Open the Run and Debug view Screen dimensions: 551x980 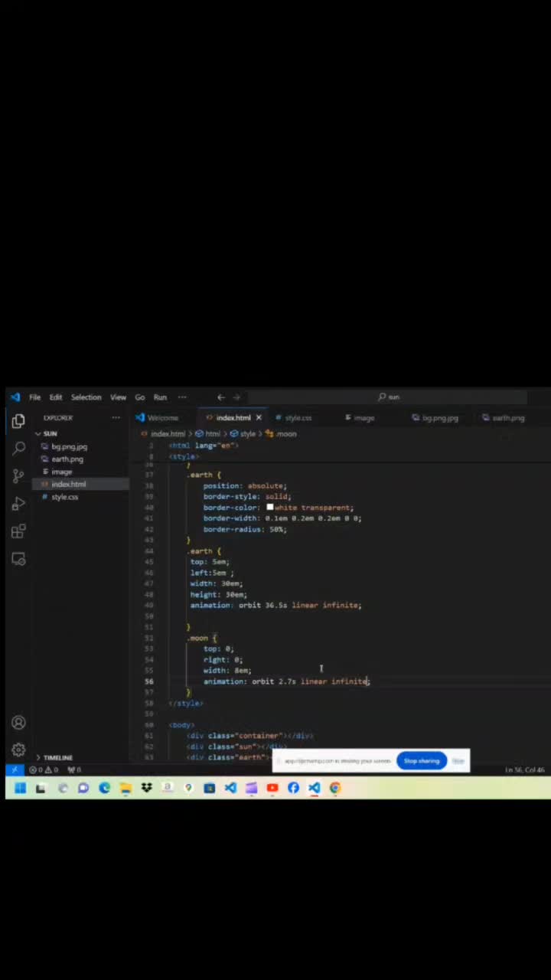(19, 504)
